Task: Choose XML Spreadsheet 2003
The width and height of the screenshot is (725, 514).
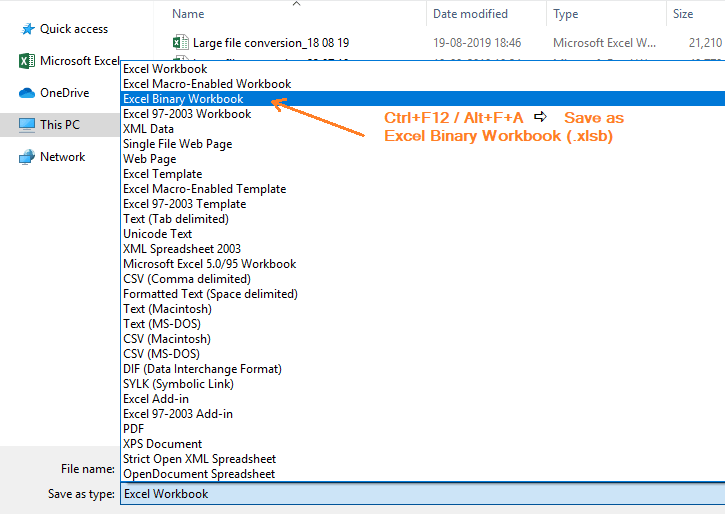Action: [423, 249]
